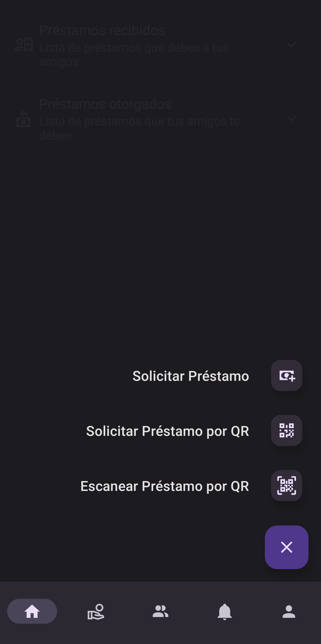Image resolution: width=321 pixels, height=644 pixels.
Task: Open notifications bell tab
Action: 224,611
